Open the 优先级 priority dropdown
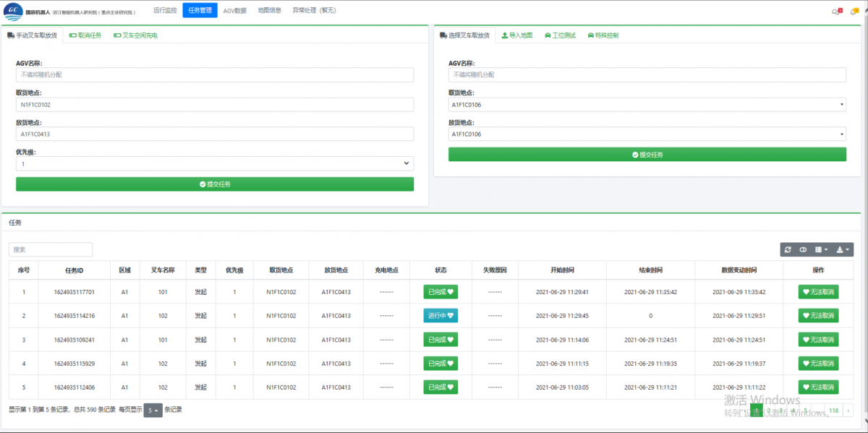Screen dimensions: 868x433 pyautogui.click(x=214, y=163)
